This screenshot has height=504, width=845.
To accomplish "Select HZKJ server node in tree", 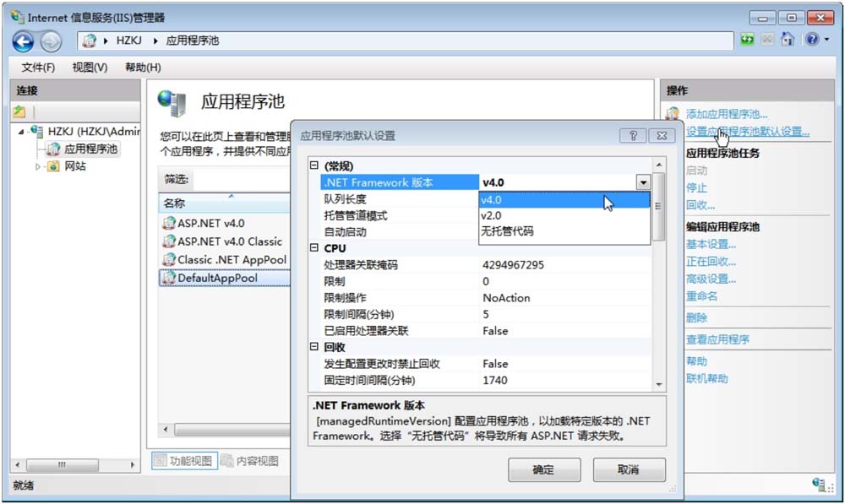I will pyautogui.click(x=94, y=132).
